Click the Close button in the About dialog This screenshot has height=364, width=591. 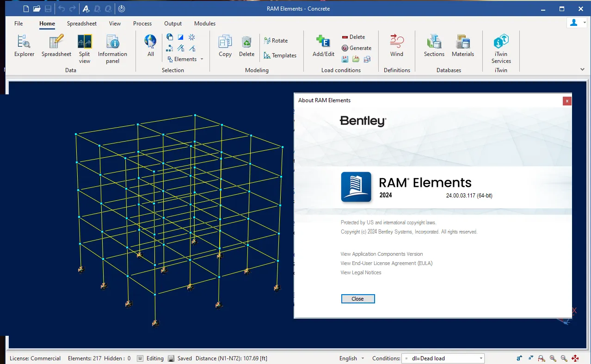358,299
